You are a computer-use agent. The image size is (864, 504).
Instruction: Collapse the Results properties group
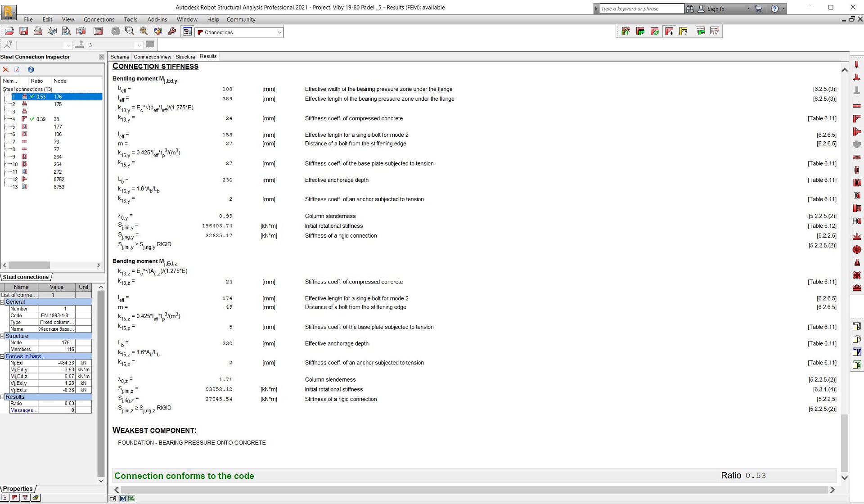(x=2, y=397)
